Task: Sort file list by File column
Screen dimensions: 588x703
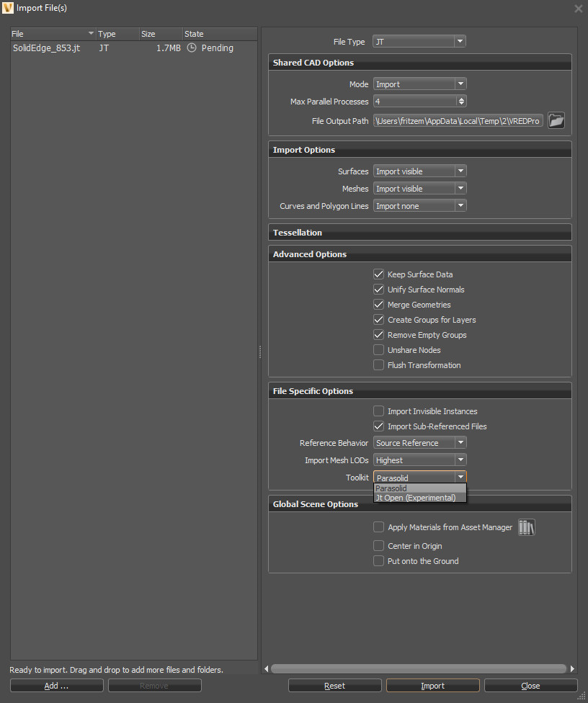Action: coord(53,34)
